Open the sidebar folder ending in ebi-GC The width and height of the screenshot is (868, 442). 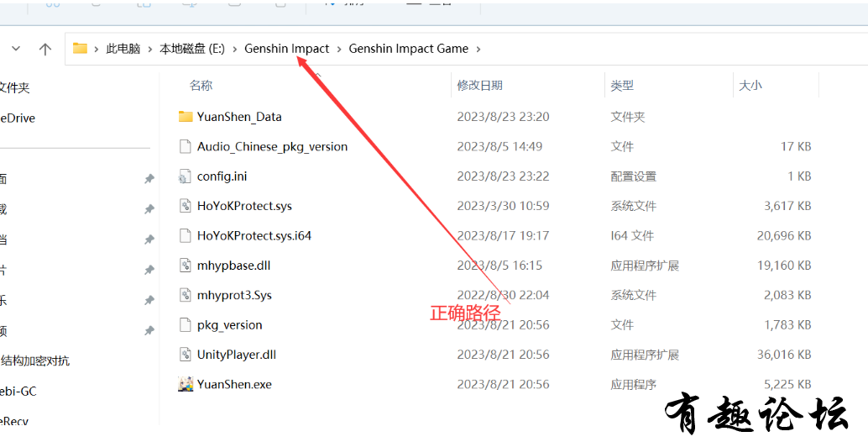click(18, 391)
